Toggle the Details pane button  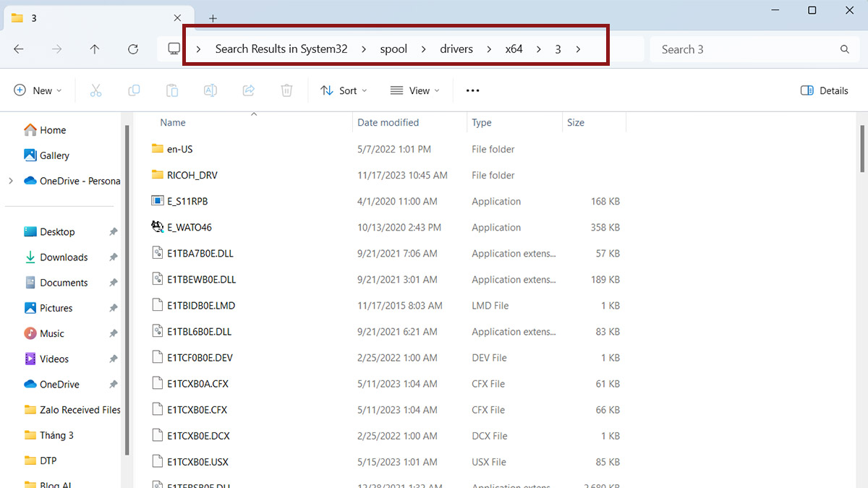[825, 90]
